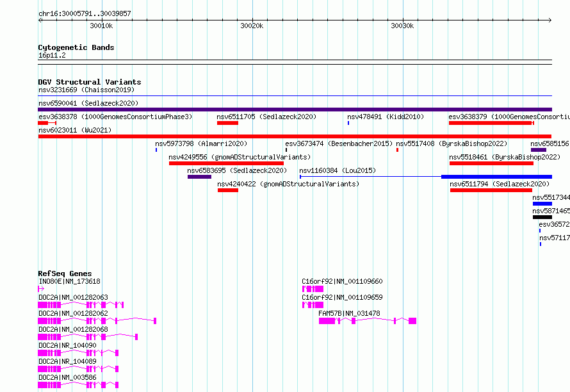The width and height of the screenshot is (570, 392).
Task: Open variant nsv6023011 (Wu2021)
Action: (x=75, y=130)
